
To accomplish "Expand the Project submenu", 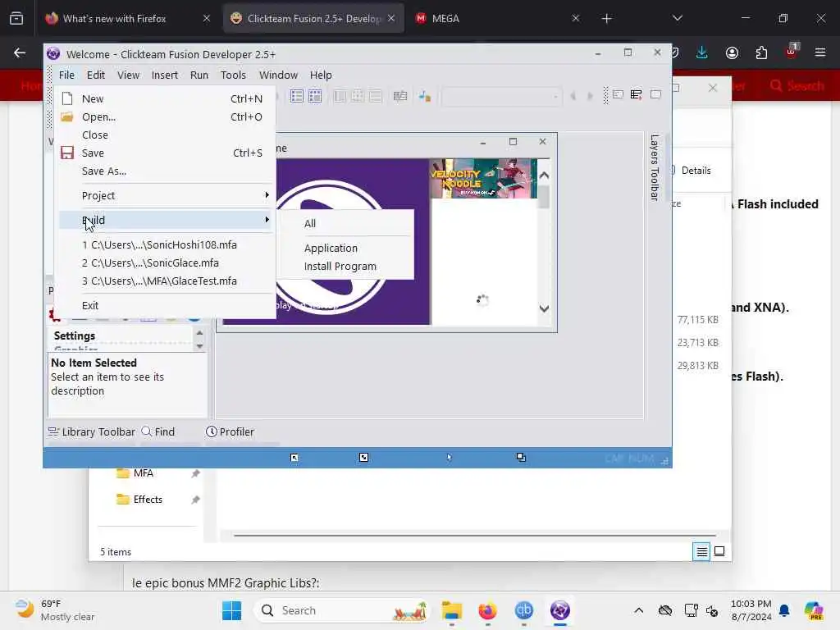I will click(165, 195).
